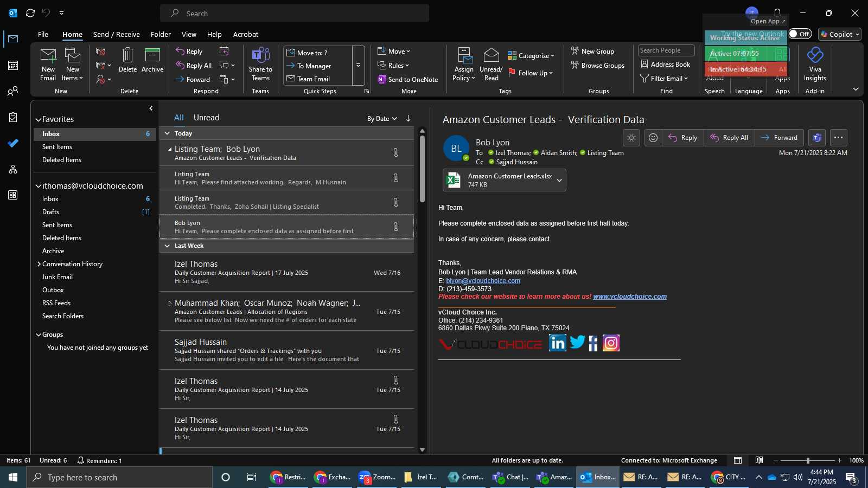Viewport: 868px width, 488px height.
Task: Click zoom out minus button
Action: point(775,460)
